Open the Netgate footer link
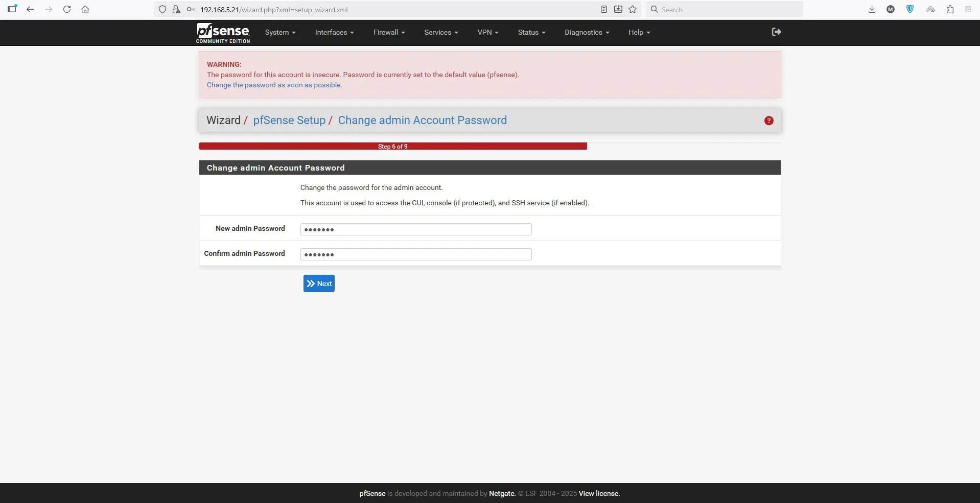This screenshot has height=503, width=980. tap(502, 493)
